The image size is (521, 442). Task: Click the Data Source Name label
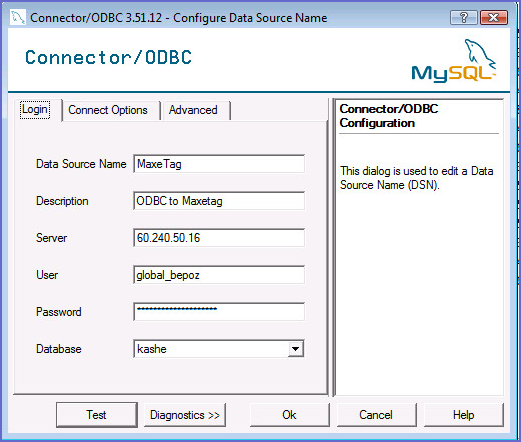(81, 164)
